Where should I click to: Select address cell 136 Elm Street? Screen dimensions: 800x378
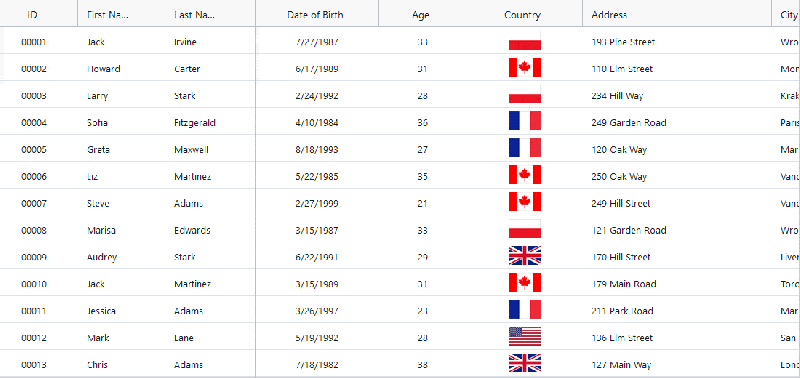click(x=622, y=338)
